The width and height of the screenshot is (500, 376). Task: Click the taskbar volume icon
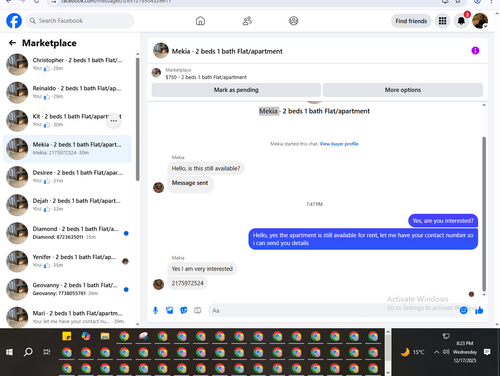[x=446, y=352]
